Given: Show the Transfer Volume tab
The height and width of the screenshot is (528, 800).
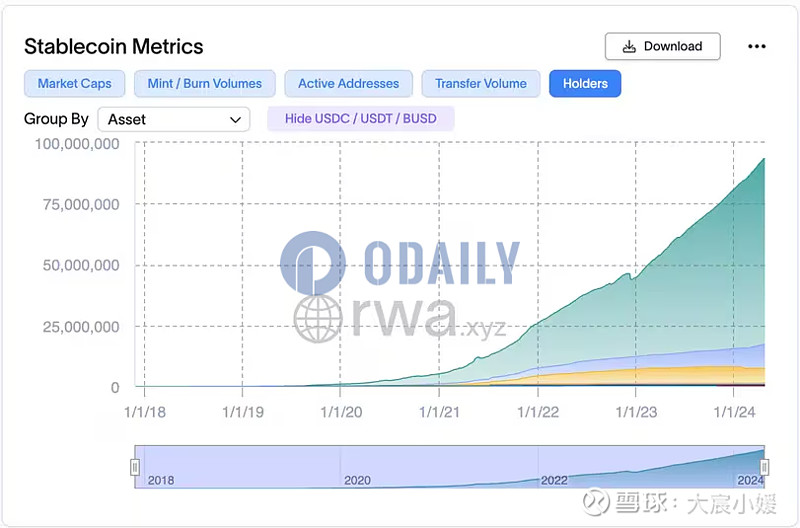Looking at the screenshot, I should [x=480, y=84].
